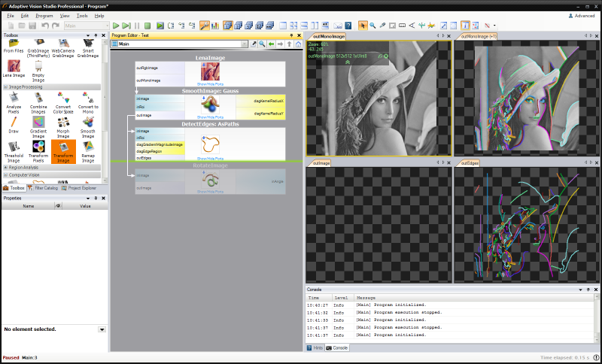Click the green Run program button
This screenshot has width=602, height=364.
[116, 26]
